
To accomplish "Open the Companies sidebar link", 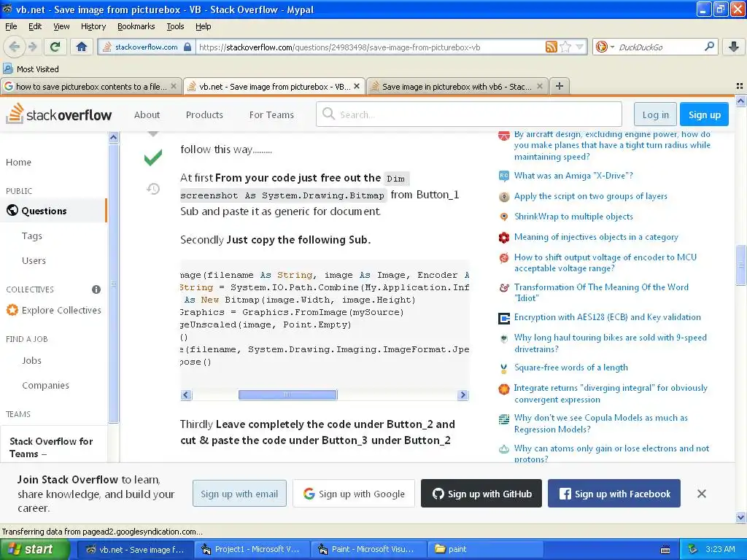I will pos(45,385).
